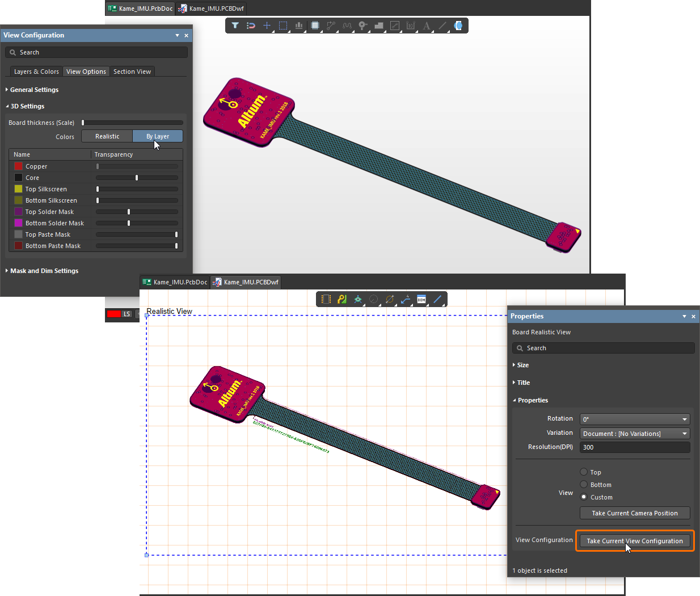Place board assembly view film-strip icon
Image resolution: width=700 pixels, height=596 pixels.
tap(326, 299)
